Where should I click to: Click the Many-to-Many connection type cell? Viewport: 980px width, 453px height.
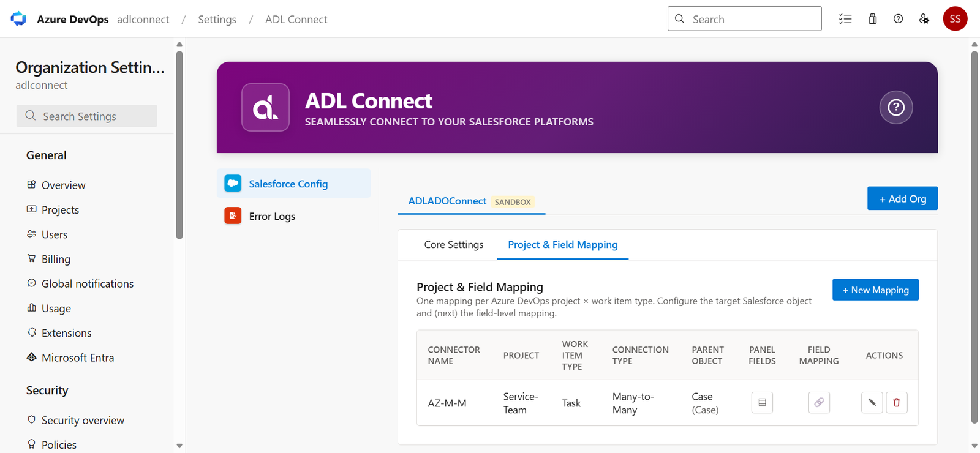(x=633, y=403)
